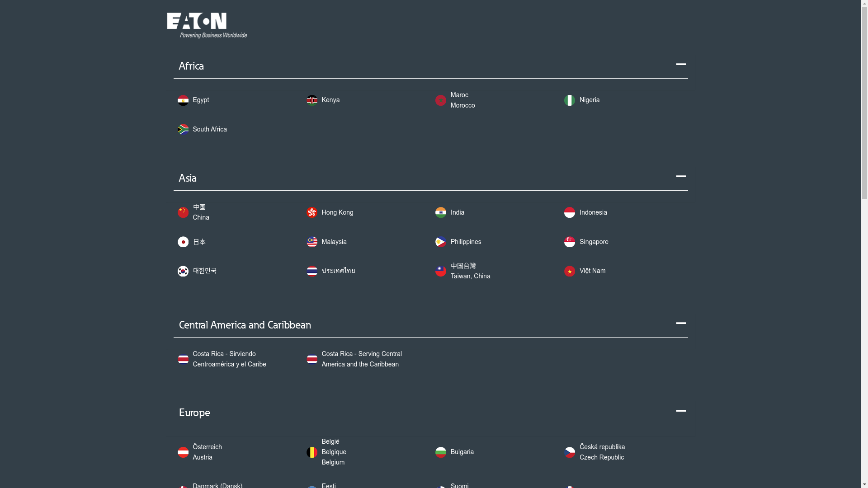Click the Eaton logo
The height and width of the screenshot is (488, 868).
207,25
